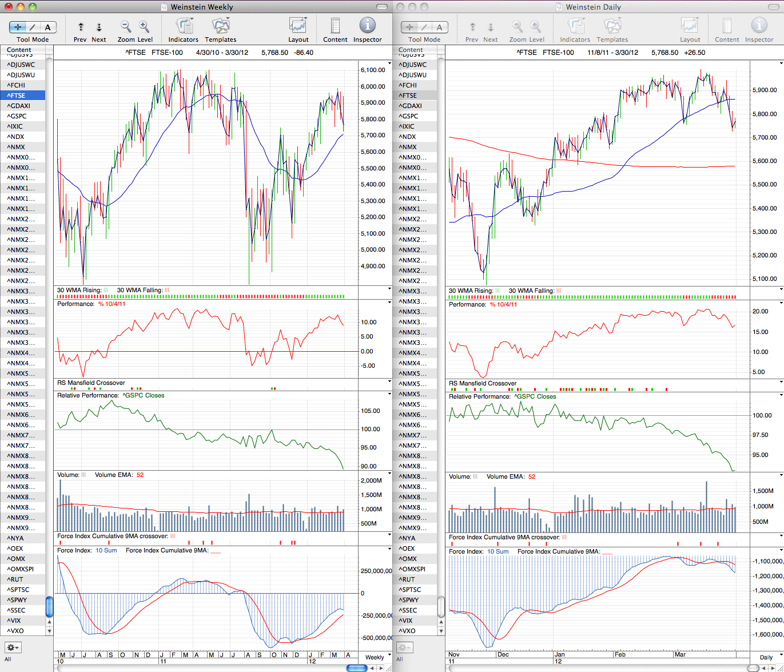Select ^NDX in Weinstein Weekly list
This screenshot has width=784, height=672.
tap(23, 137)
